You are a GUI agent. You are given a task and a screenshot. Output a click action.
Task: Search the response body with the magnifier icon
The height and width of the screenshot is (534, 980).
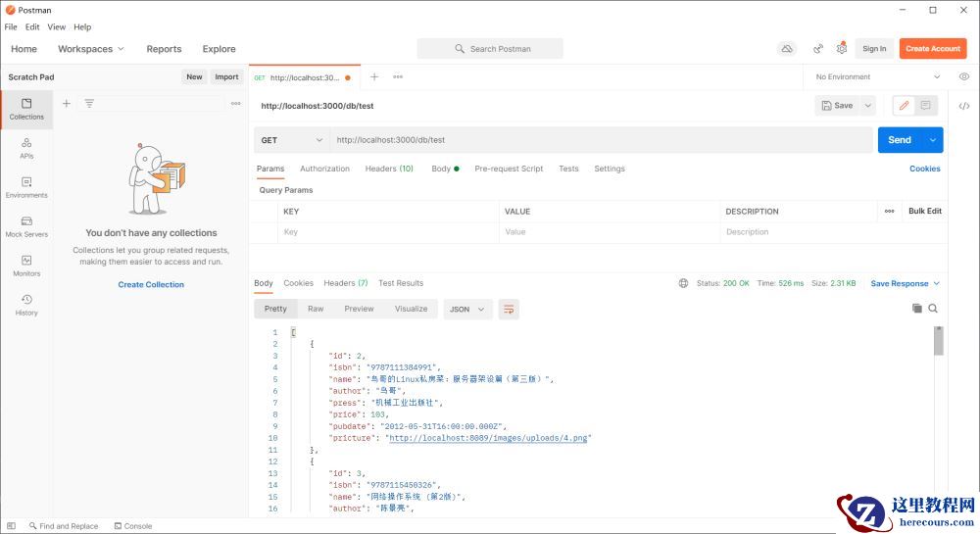coord(933,309)
